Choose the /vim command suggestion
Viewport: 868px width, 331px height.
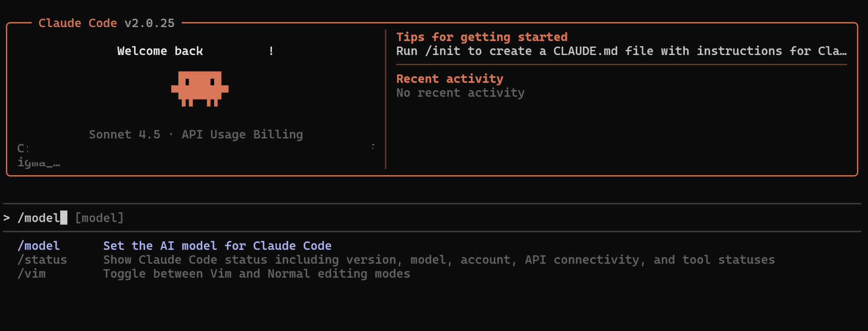[31, 274]
